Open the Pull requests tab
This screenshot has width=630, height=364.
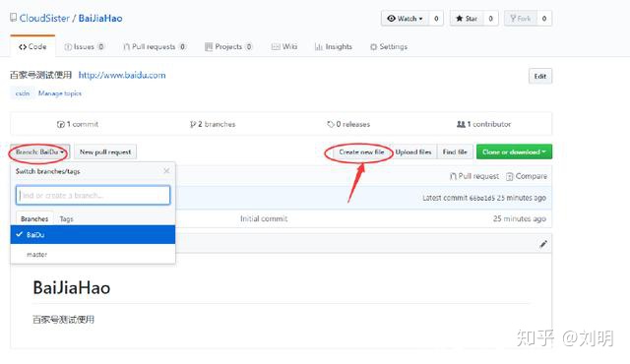[155, 46]
